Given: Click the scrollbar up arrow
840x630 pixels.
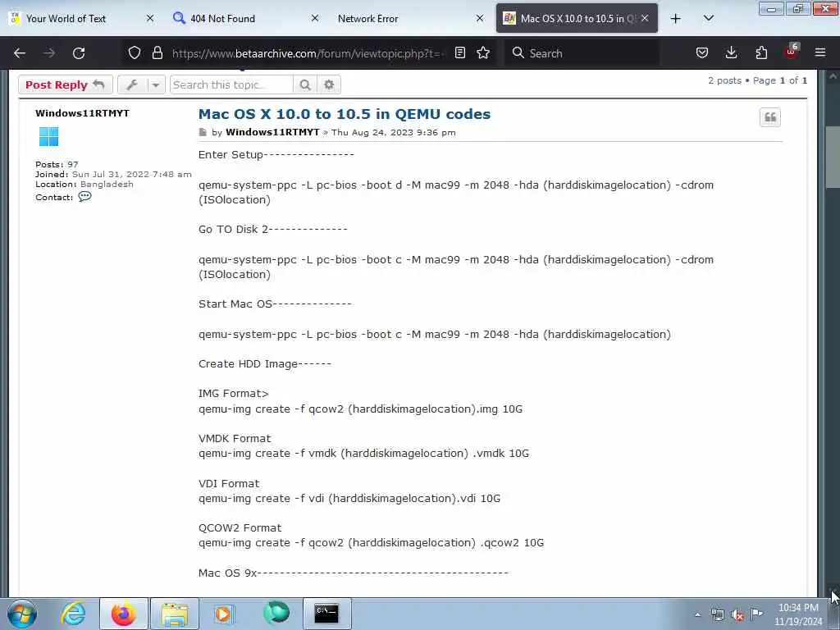Looking at the screenshot, I should click(x=833, y=76).
